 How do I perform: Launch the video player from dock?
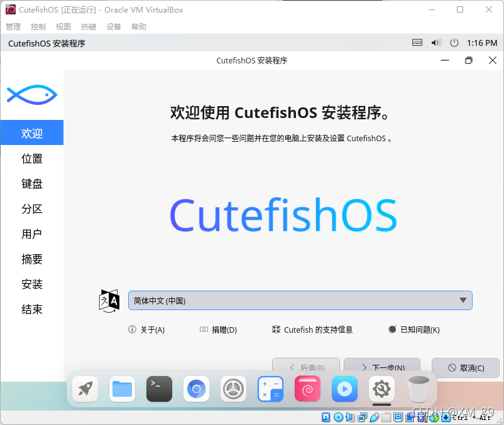(x=344, y=389)
